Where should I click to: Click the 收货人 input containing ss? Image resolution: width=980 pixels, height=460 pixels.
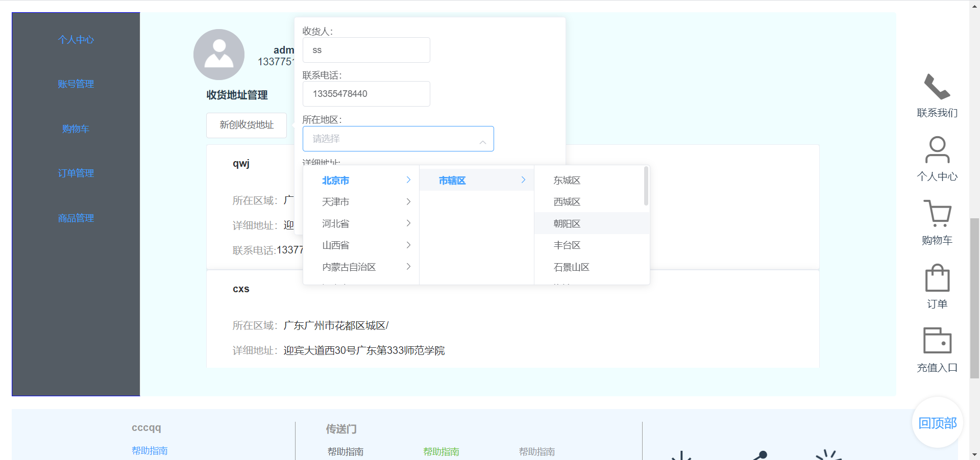pos(366,49)
